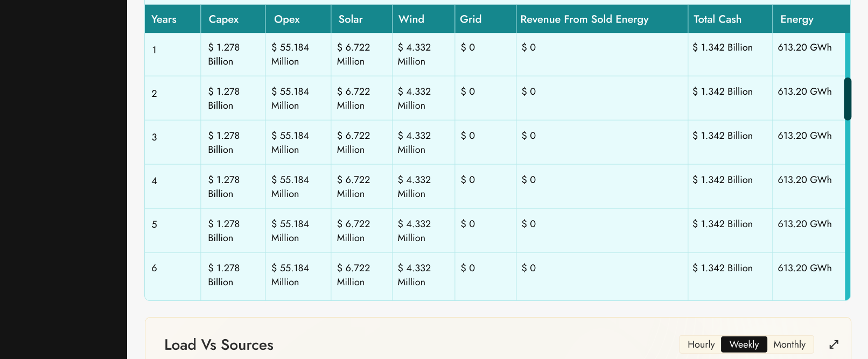Click the table's vertical scrollbar thumb
Image resolution: width=868 pixels, height=359 pixels.
(847, 99)
